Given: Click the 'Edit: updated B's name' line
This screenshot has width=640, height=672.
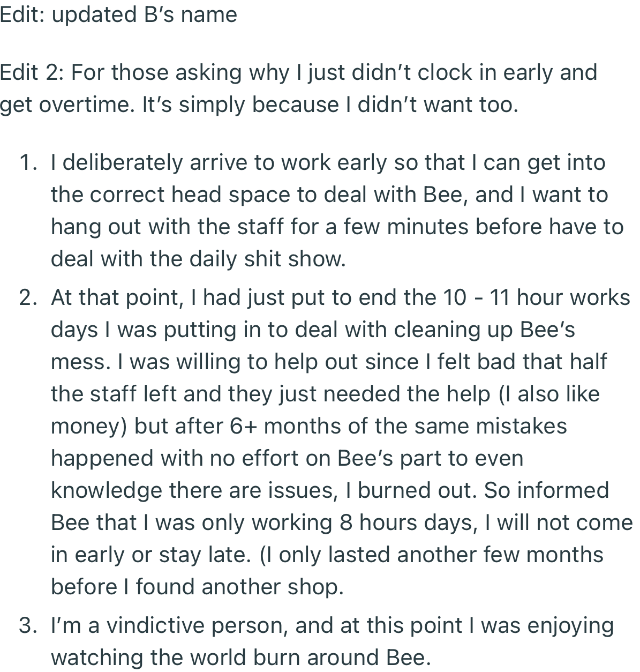Looking at the screenshot, I should click(x=118, y=14).
